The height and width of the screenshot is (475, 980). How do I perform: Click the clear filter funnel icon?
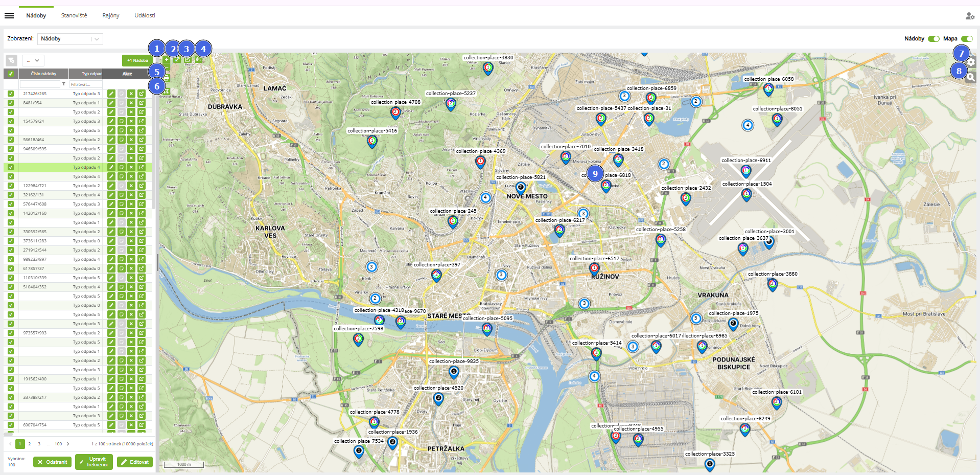[x=11, y=60]
